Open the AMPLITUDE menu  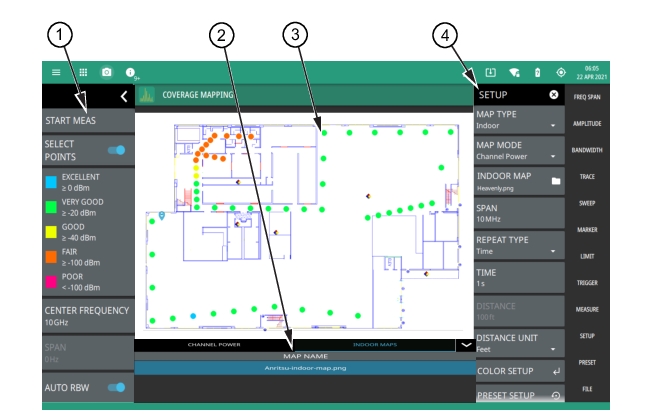(587, 123)
